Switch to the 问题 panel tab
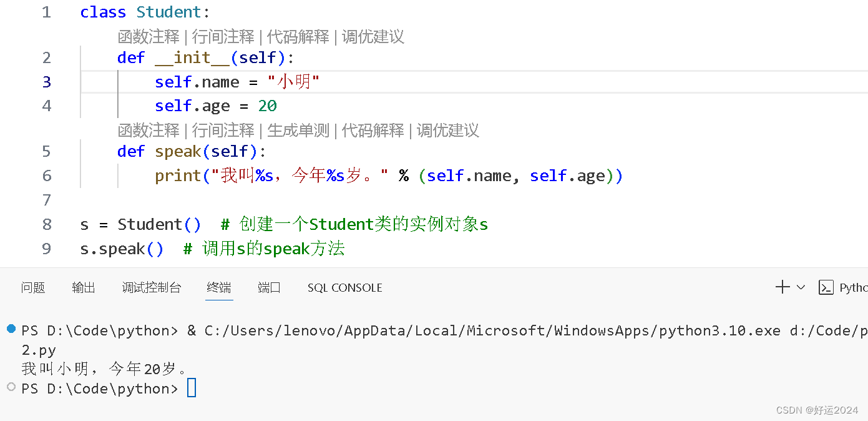Image resolution: width=868 pixels, height=421 pixels. [32, 288]
